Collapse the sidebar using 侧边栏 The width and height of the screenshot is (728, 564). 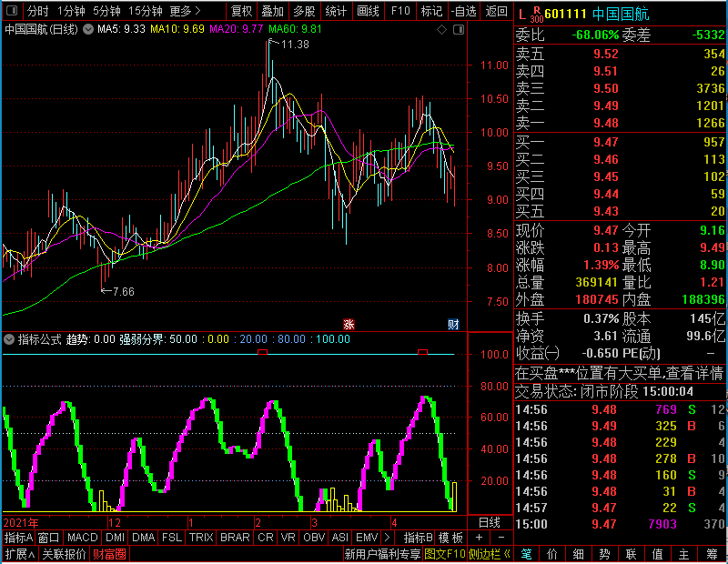pyautogui.click(x=490, y=554)
